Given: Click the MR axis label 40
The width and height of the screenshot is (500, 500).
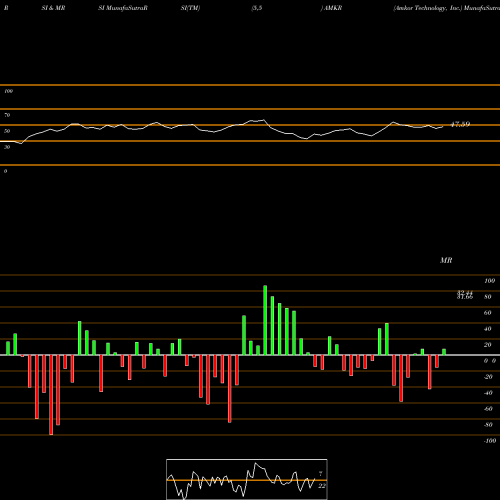Looking at the screenshot, I should coord(488,329).
